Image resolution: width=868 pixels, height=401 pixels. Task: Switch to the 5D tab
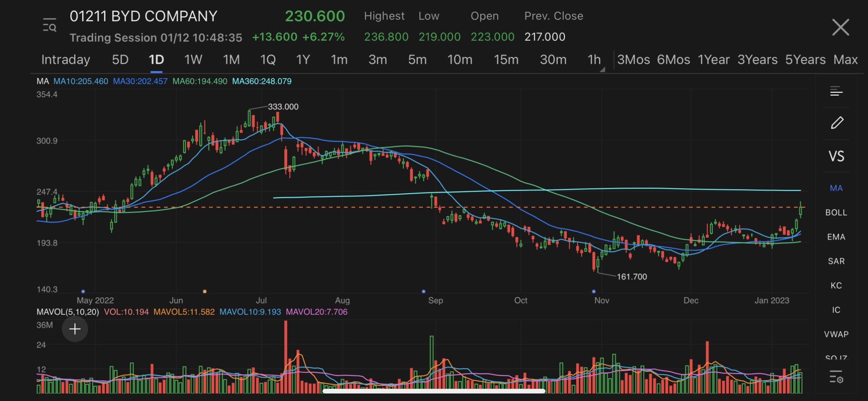[120, 60]
